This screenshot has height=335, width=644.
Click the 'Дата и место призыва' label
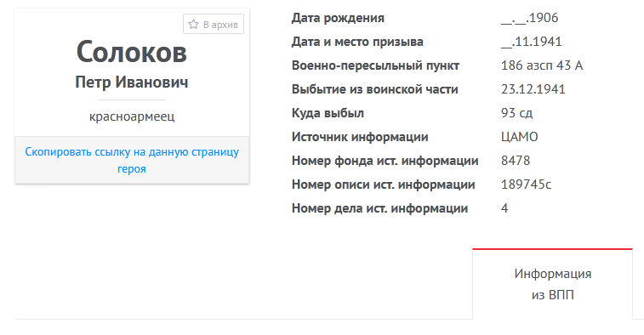pos(357,42)
